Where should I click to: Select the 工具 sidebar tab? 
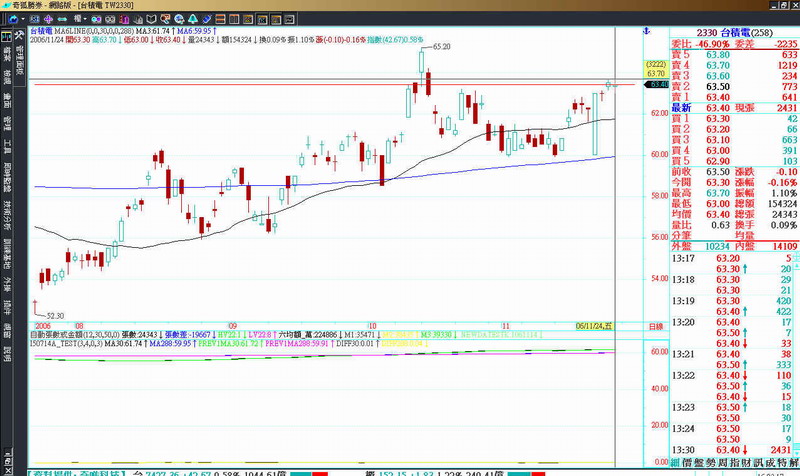[x=7, y=148]
